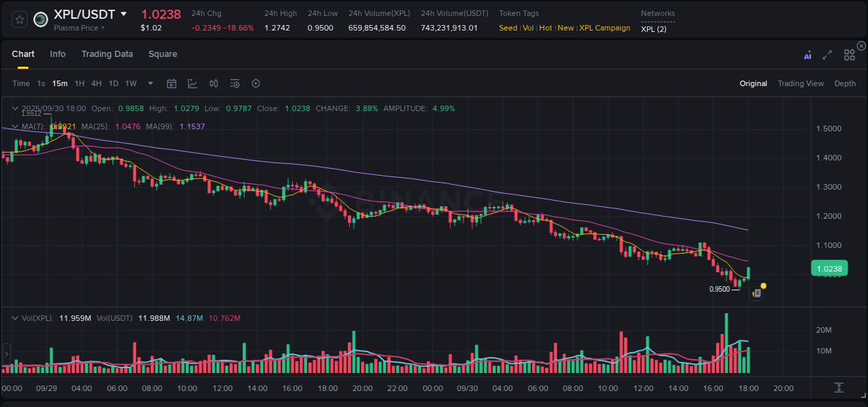Open the chart settings hexagon icon
Viewport: 868px width, 407px height.
256,83
